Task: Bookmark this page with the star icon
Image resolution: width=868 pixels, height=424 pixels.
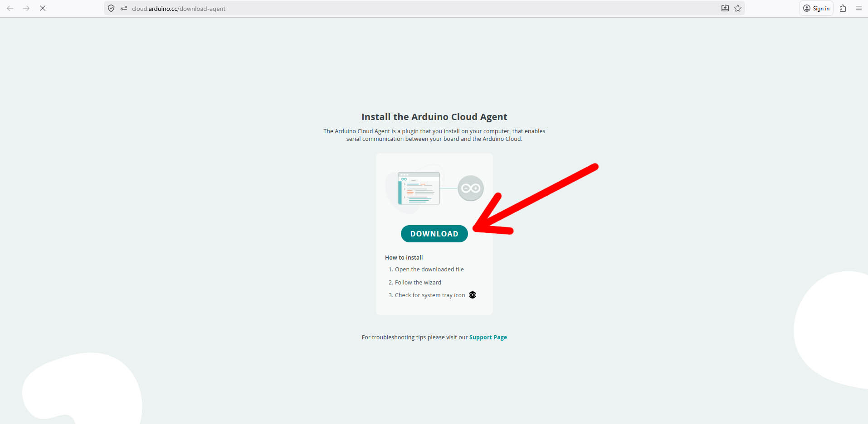Action: point(738,8)
